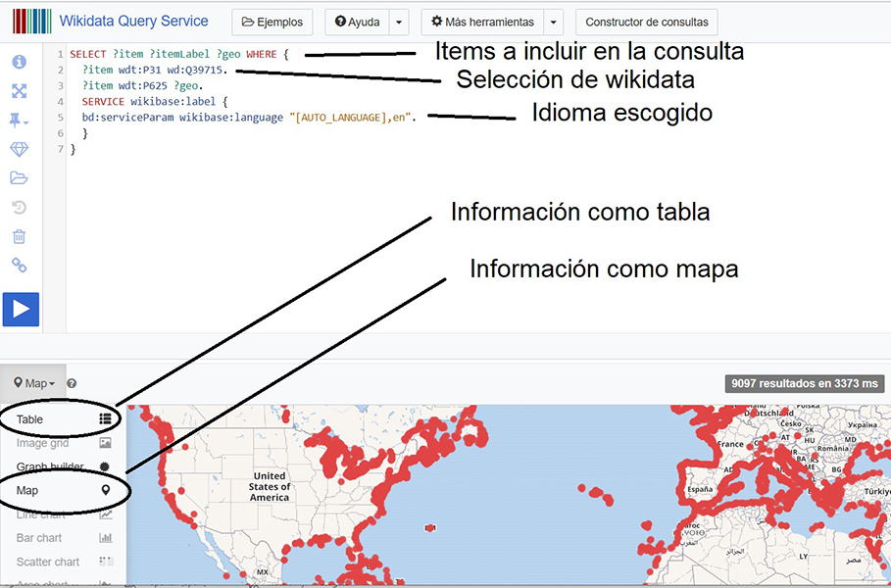Expand the arrow next to Más herramientas

554,22
